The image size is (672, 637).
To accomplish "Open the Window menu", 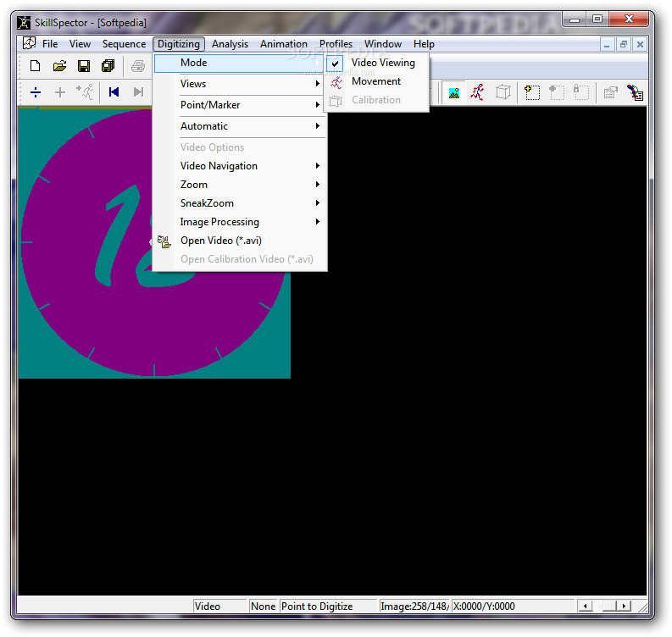I will (x=383, y=44).
